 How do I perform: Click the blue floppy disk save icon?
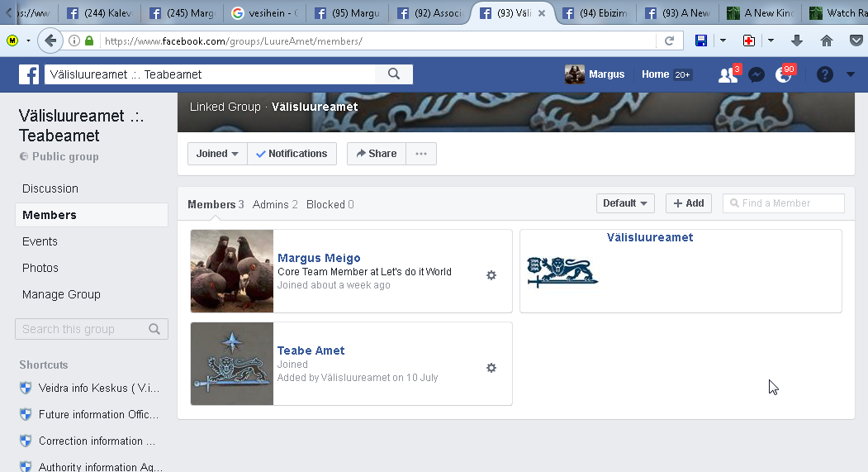(701, 41)
